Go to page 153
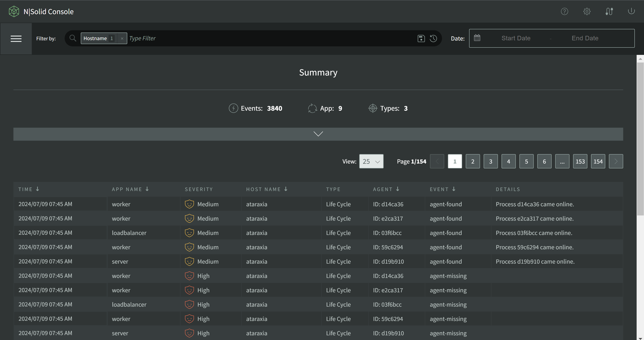This screenshot has height=340, width=644. pos(580,161)
